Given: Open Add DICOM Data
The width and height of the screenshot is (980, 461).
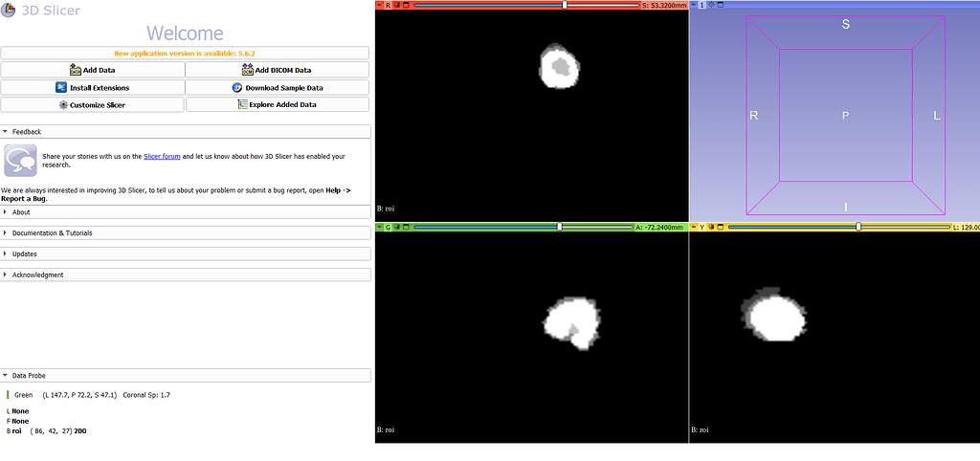Looking at the screenshot, I should pos(277,70).
